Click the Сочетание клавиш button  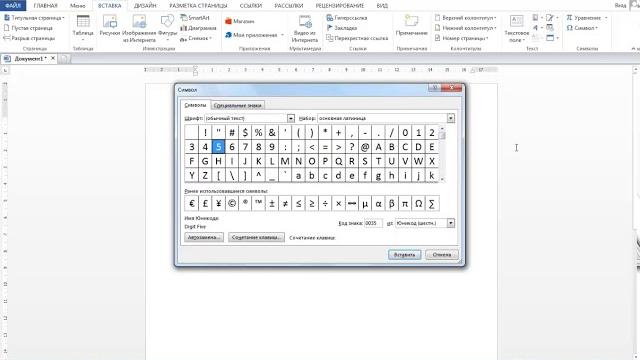tap(256, 237)
